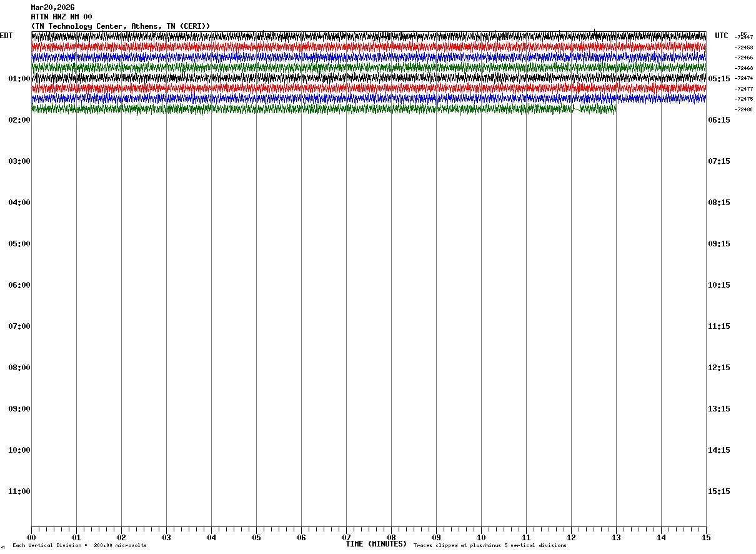
Task: Click the 06:00 EDT hour label
Action: [x=19, y=285]
